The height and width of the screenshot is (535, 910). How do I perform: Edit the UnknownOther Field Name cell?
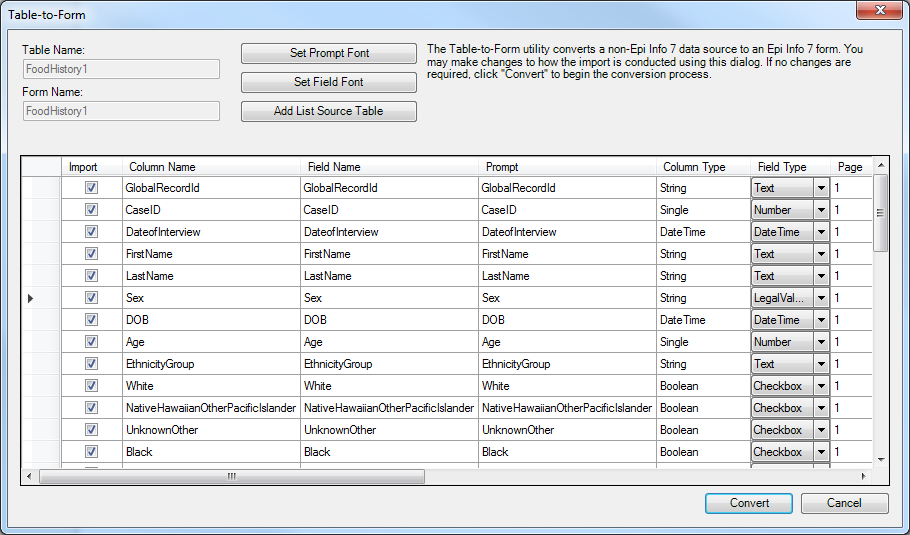pos(389,431)
